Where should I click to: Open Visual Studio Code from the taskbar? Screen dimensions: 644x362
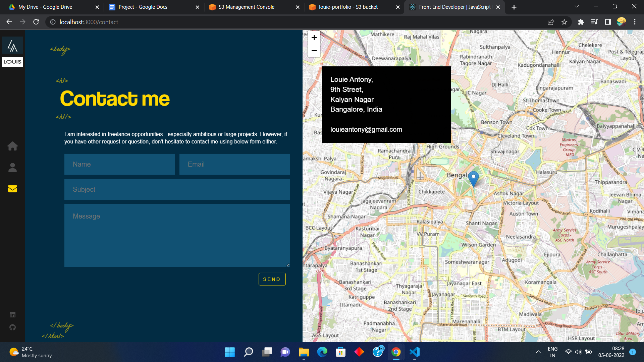pyautogui.click(x=415, y=352)
